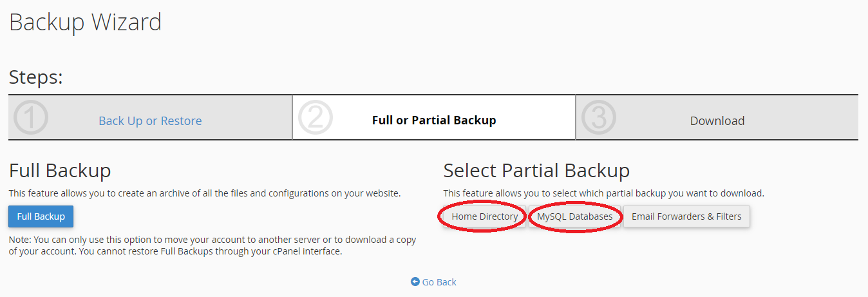Click the Select Partial Backup heading

click(536, 171)
